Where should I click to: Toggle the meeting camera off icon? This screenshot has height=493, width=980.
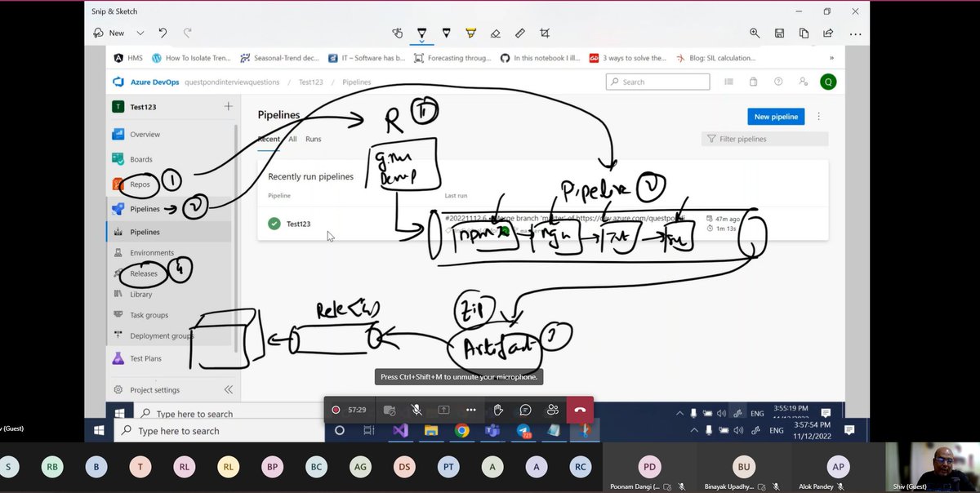tap(390, 410)
